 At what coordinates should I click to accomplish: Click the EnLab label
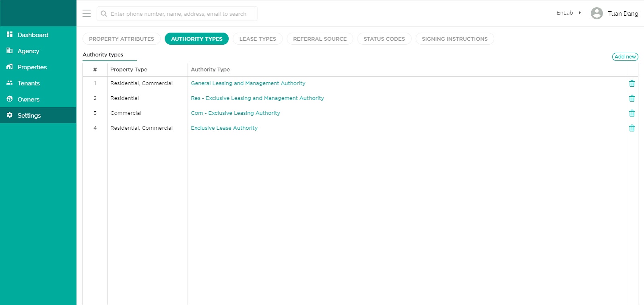click(x=565, y=13)
